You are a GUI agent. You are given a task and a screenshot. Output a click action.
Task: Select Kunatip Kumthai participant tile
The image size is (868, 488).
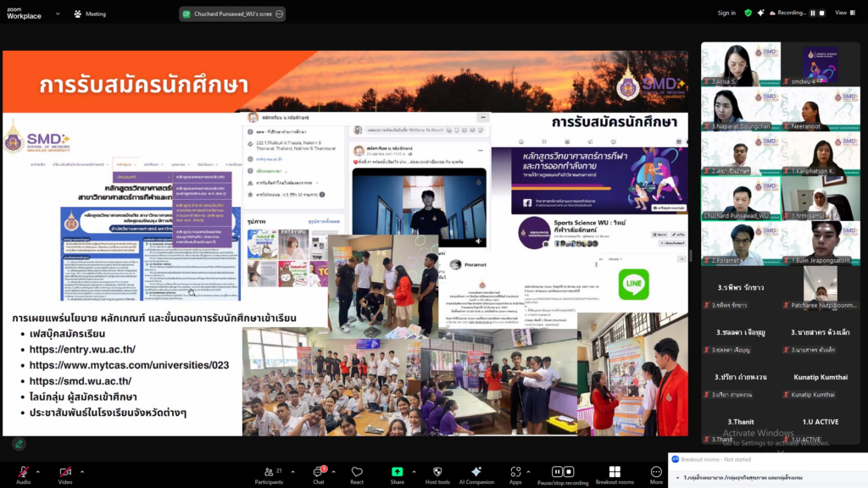(x=821, y=377)
